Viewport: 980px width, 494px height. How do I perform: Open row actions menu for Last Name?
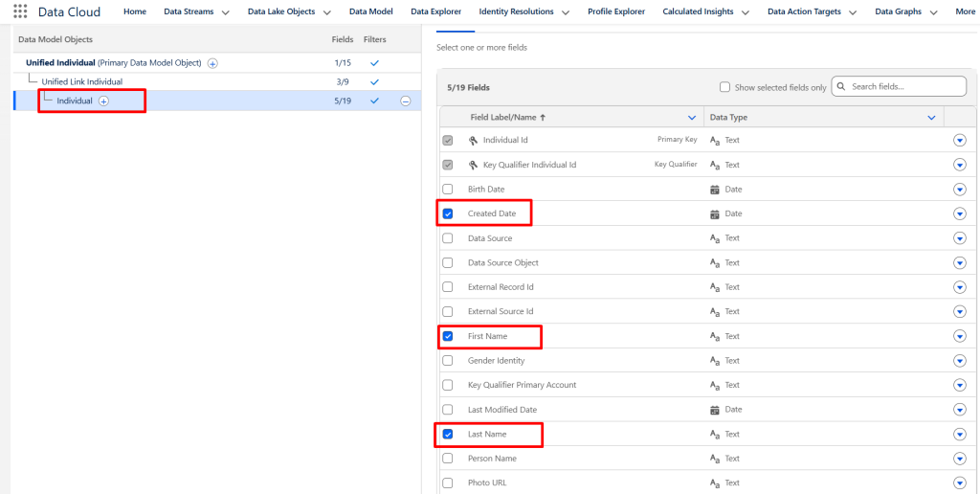(961, 435)
